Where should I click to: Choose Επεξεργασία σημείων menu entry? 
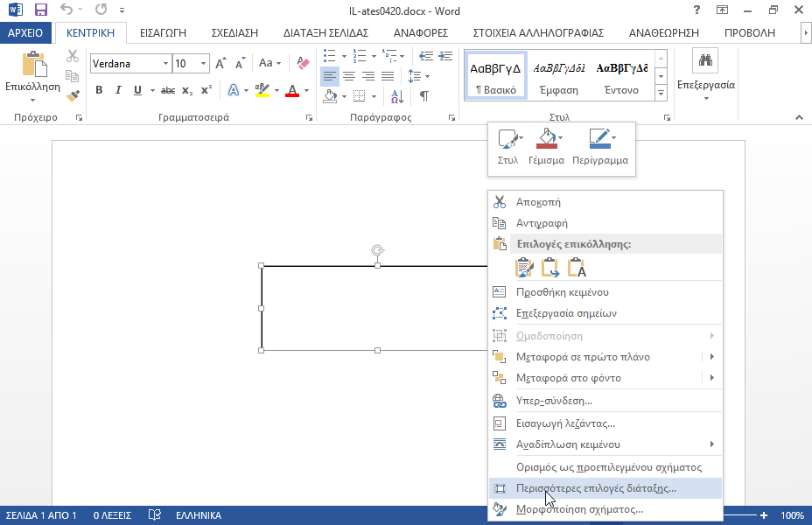[x=605, y=313]
